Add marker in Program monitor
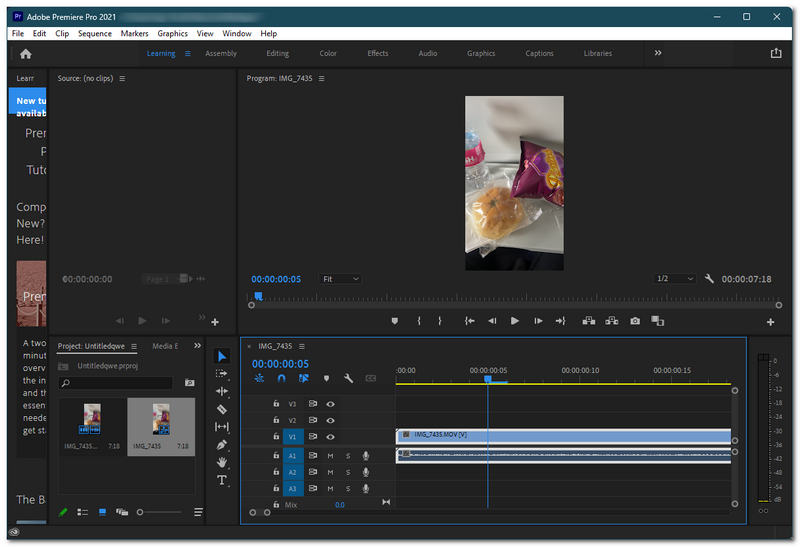 394,321
